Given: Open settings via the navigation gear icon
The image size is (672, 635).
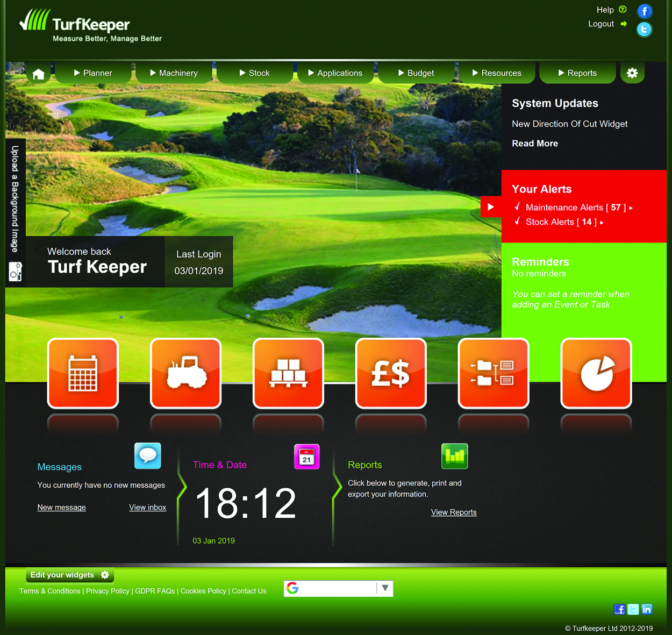Looking at the screenshot, I should [x=632, y=73].
